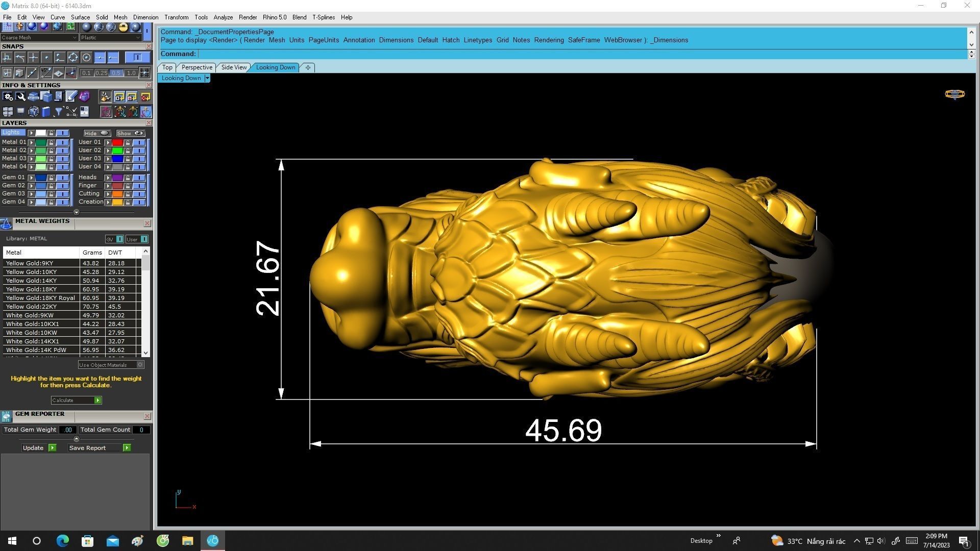Screen dimensions: 980x551
Task: Select the 0.25 snap increment button
Action: [x=102, y=73]
